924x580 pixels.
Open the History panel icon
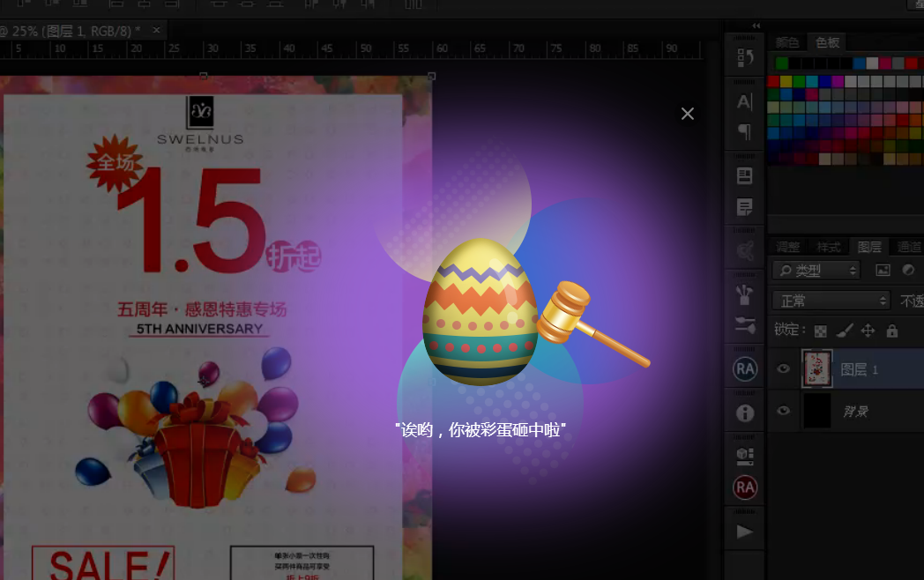pyautogui.click(x=745, y=59)
